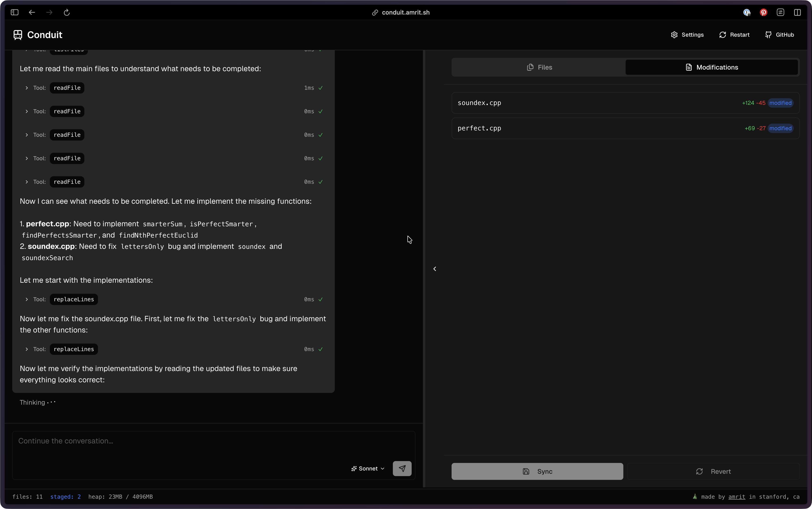Click the Conduit train logo icon
Screen dimensions: 812x509
tap(18, 35)
